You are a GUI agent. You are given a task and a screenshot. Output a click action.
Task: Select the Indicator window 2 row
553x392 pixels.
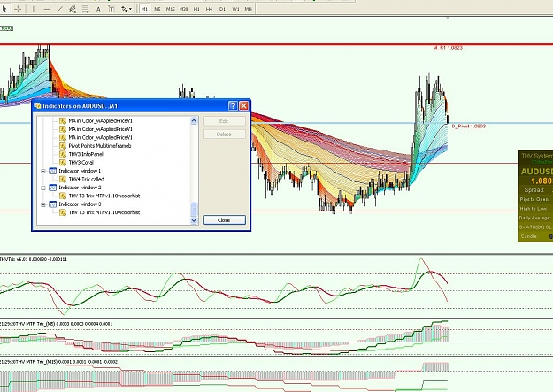click(x=80, y=188)
